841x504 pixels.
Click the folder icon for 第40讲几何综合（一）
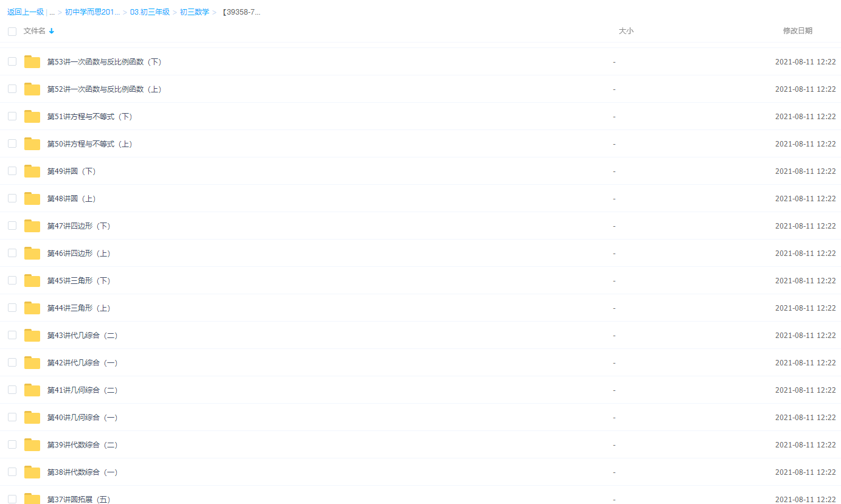[32, 417]
